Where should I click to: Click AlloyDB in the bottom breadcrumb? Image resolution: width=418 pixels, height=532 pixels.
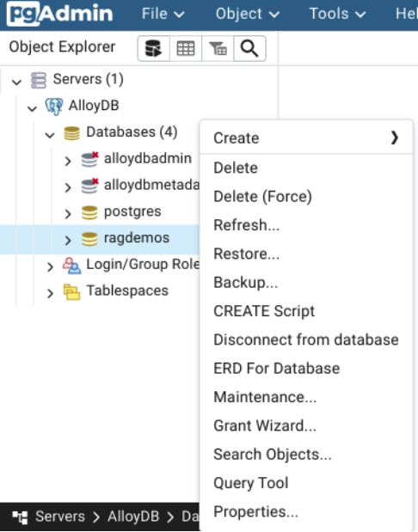point(133,517)
